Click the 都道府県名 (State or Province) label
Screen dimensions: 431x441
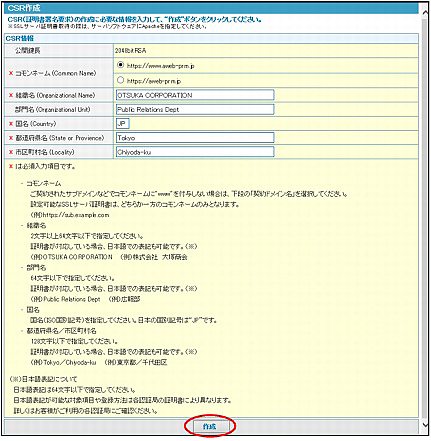pos(60,138)
